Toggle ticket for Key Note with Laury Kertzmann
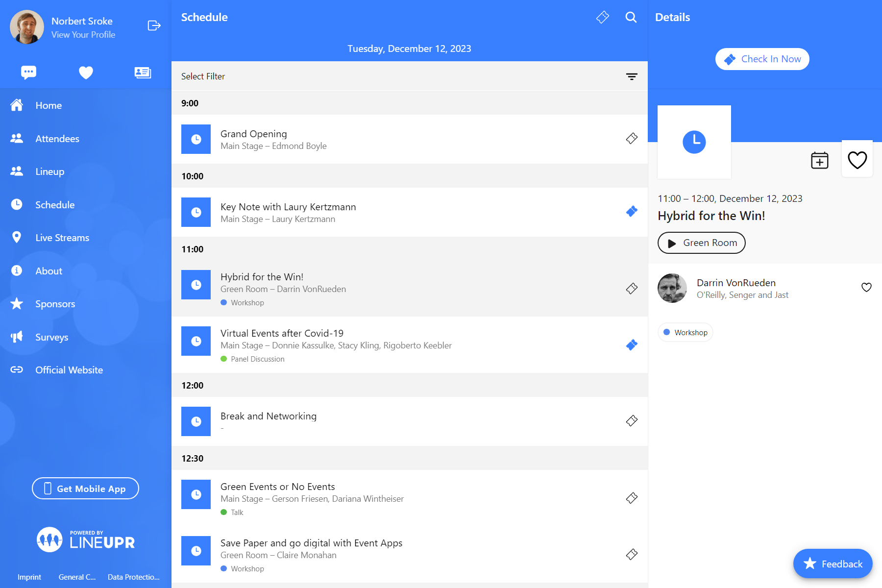Image resolution: width=882 pixels, height=588 pixels. (632, 212)
